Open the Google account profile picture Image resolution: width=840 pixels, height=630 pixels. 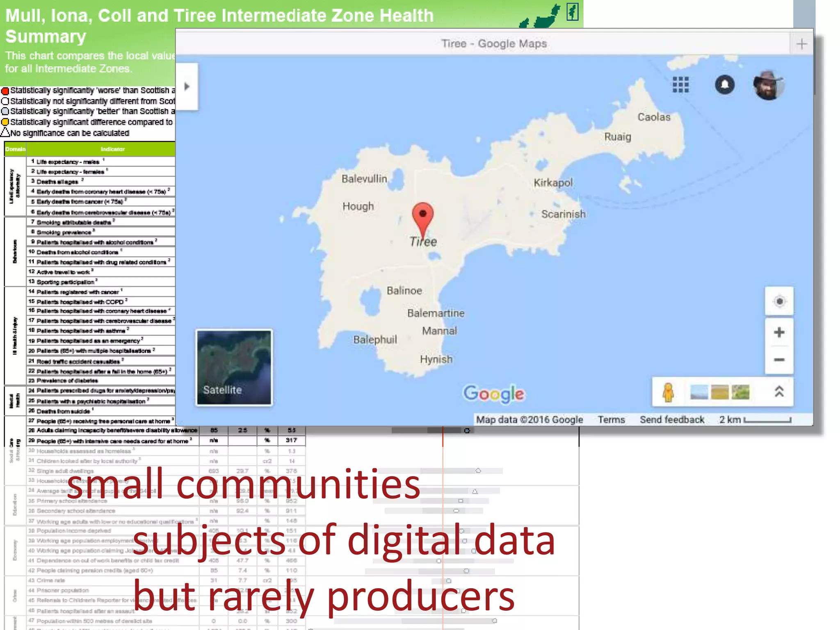768,85
